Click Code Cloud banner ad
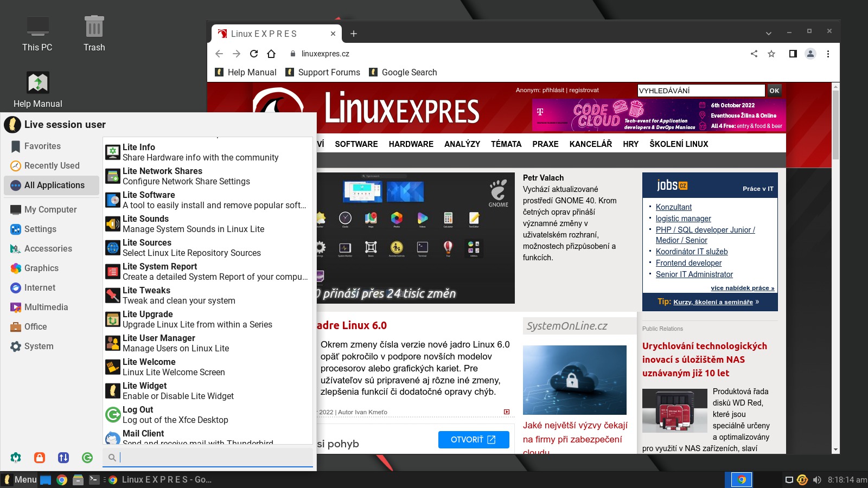868x488 pixels. point(659,115)
